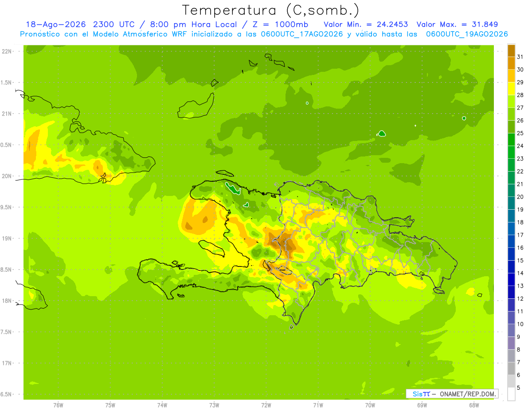Click the valid-until time '0600UTC_19AGO2026'
The image size is (532, 411).
(x=467, y=34)
